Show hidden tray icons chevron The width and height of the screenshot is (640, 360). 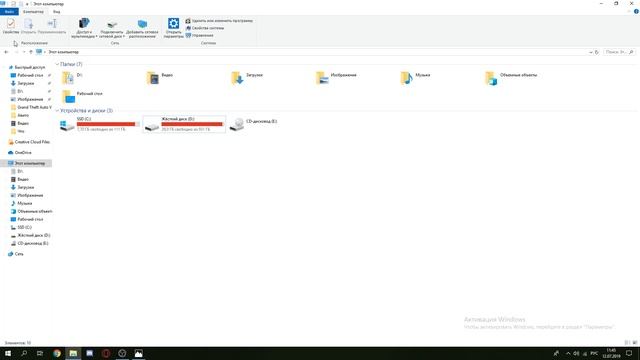568,353
